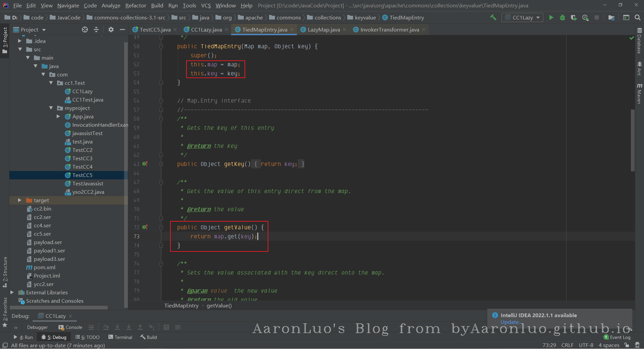Click the green Run button

551,17
